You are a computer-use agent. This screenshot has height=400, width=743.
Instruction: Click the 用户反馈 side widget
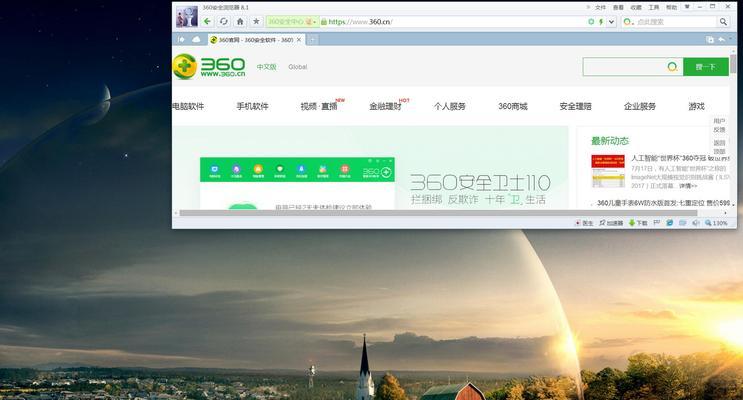pos(719,125)
